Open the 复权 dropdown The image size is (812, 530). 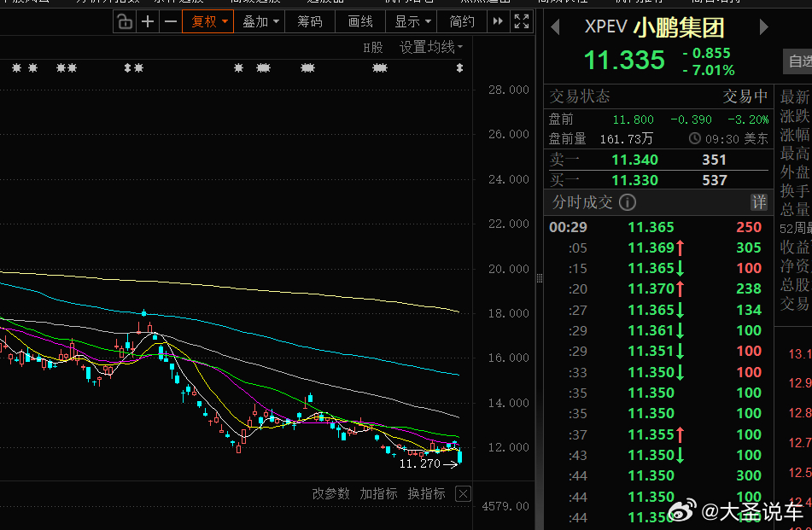pyautogui.click(x=208, y=21)
